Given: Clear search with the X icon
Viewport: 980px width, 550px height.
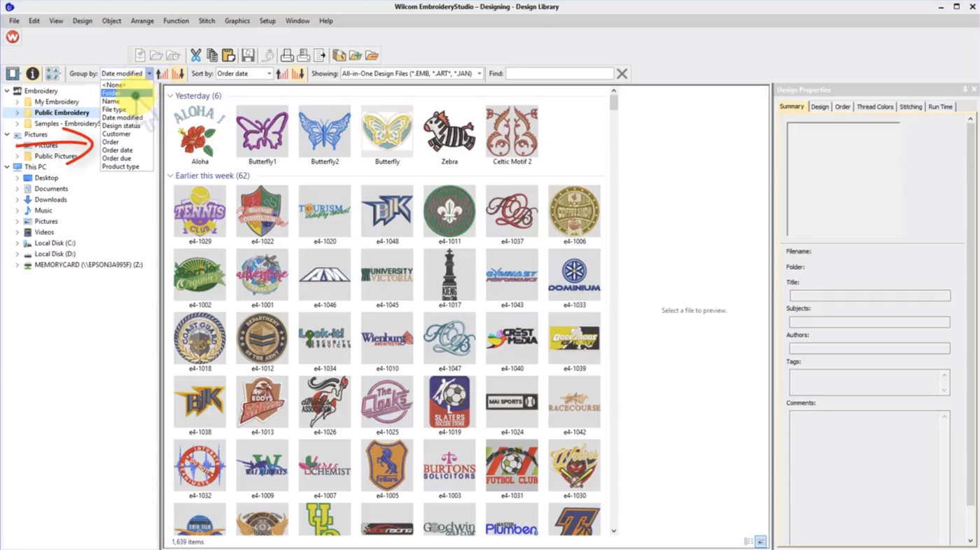Looking at the screenshot, I should click(622, 73).
